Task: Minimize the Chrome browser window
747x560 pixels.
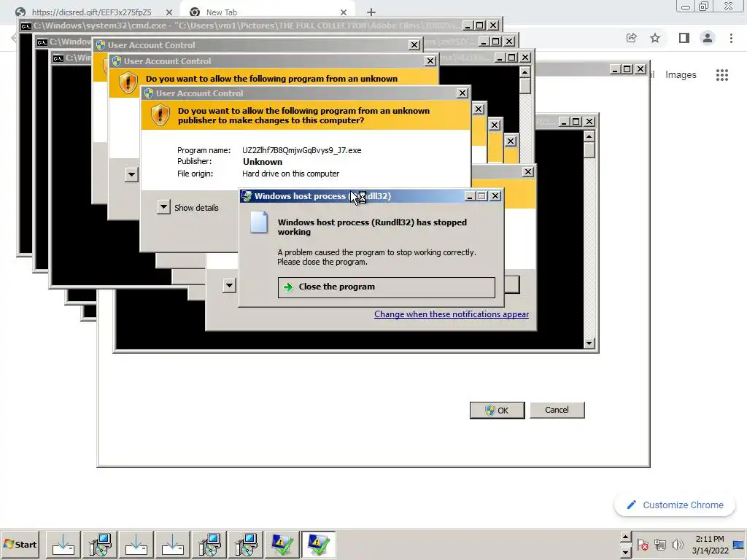Action: (686, 7)
